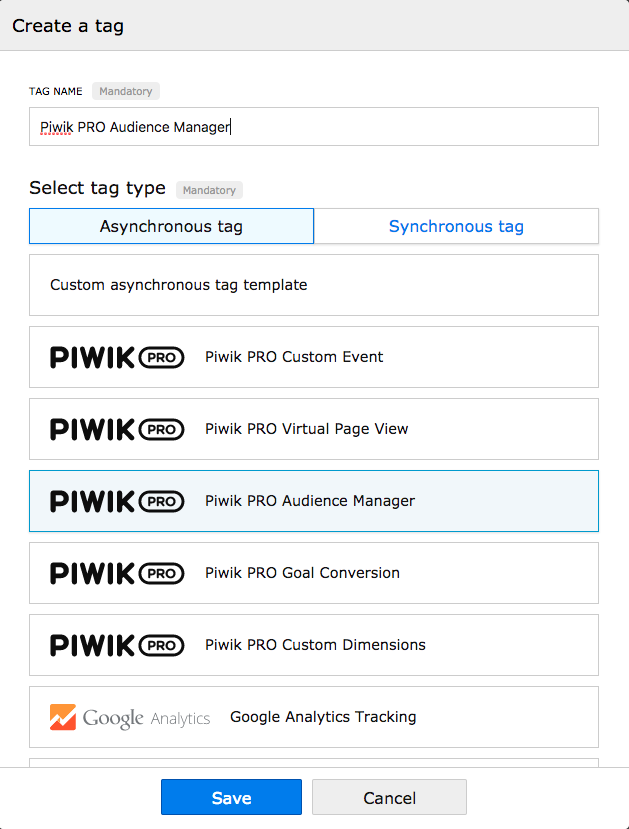The height and width of the screenshot is (829, 629).
Task: Focus the Tag Name input field
Action: pyautogui.click(x=314, y=127)
